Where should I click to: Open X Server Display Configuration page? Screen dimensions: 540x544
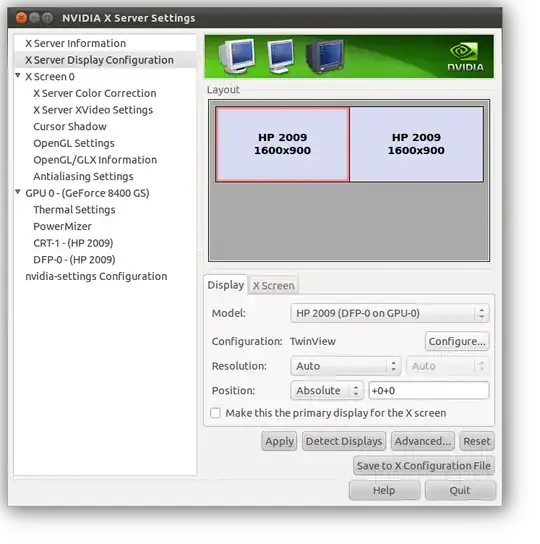pyautogui.click(x=99, y=60)
